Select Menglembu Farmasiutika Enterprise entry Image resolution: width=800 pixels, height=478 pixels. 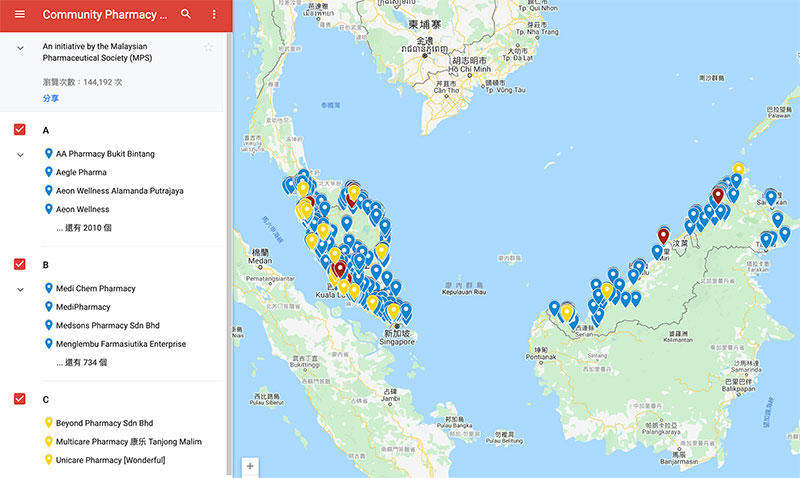pyautogui.click(x=121, y=344)
